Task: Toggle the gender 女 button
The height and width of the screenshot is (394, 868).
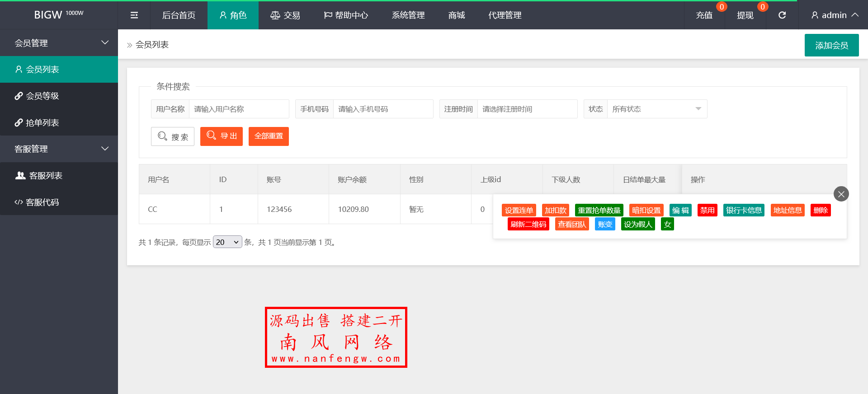Action: [x=667, y=224]
